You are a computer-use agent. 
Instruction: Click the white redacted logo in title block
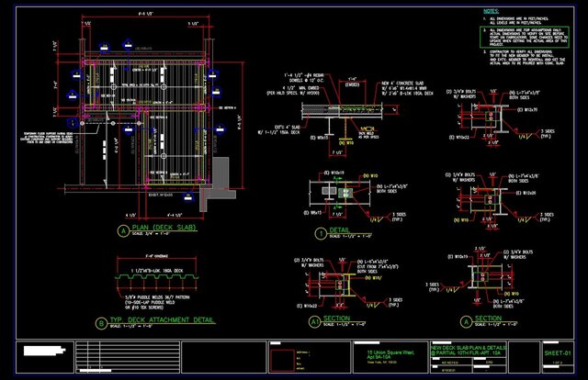[44, 351]
